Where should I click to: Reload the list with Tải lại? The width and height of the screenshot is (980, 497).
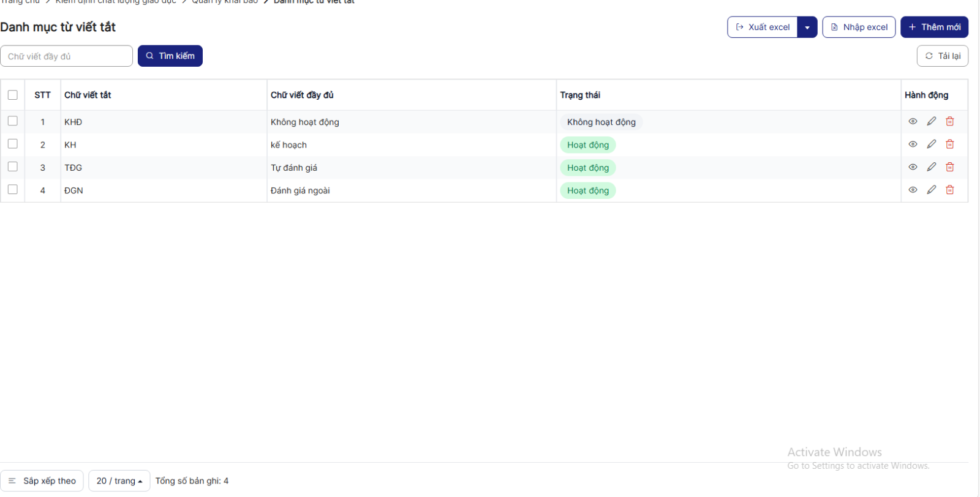(x=942, y=56)
